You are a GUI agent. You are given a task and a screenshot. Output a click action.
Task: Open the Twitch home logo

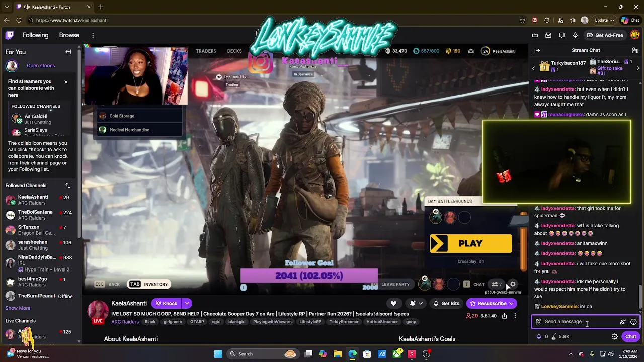(10, 35)
